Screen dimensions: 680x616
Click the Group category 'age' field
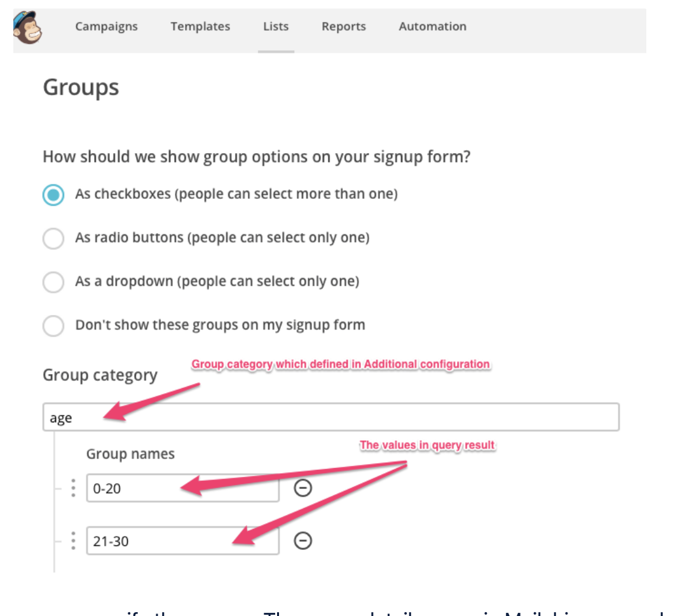click(330, 418)
